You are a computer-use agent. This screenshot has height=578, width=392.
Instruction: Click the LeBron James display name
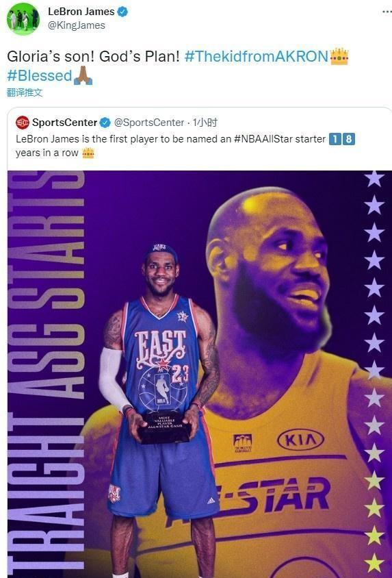coord(81,12)
